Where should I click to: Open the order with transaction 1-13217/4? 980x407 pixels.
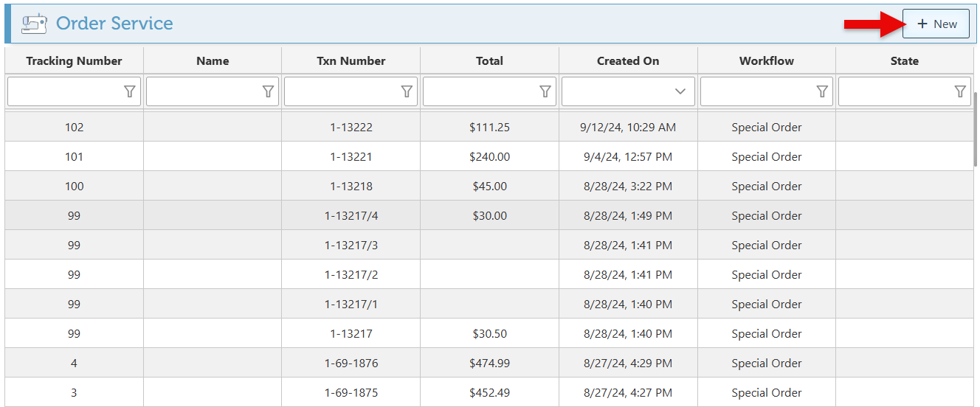click(351, 216)
